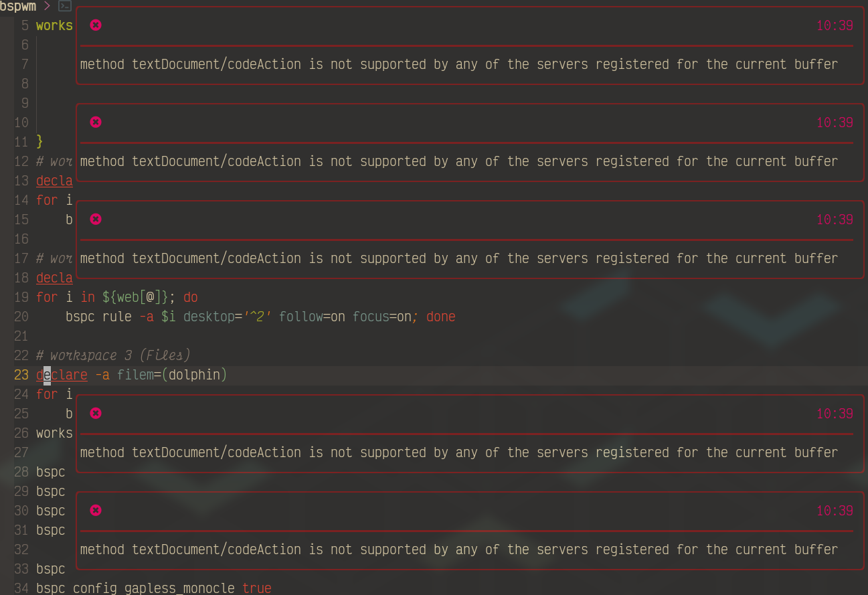
Task: Click the underlined declare on line 13
Action: pos(54,181)
